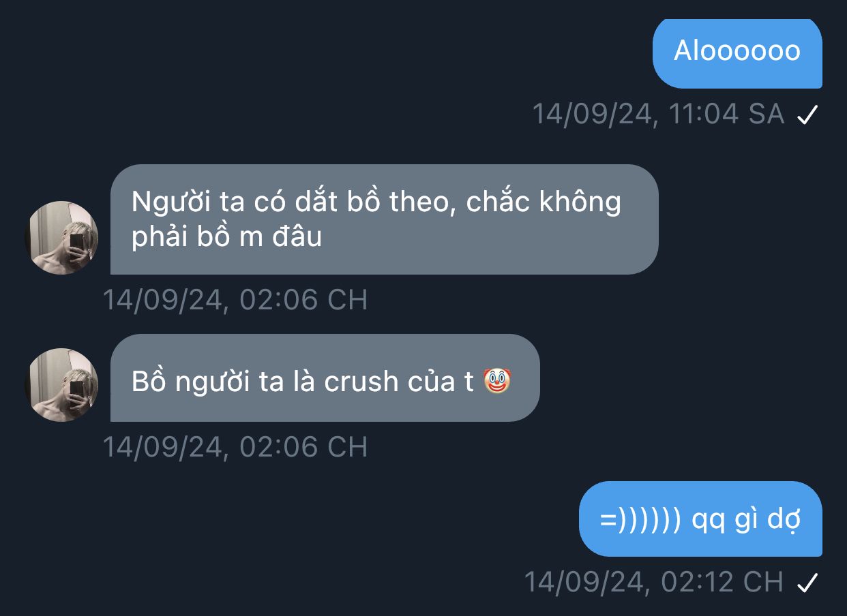Click the sent checkmark beside 11:04 SA
This screenshot has width=847, height=616.
(807, 115)
